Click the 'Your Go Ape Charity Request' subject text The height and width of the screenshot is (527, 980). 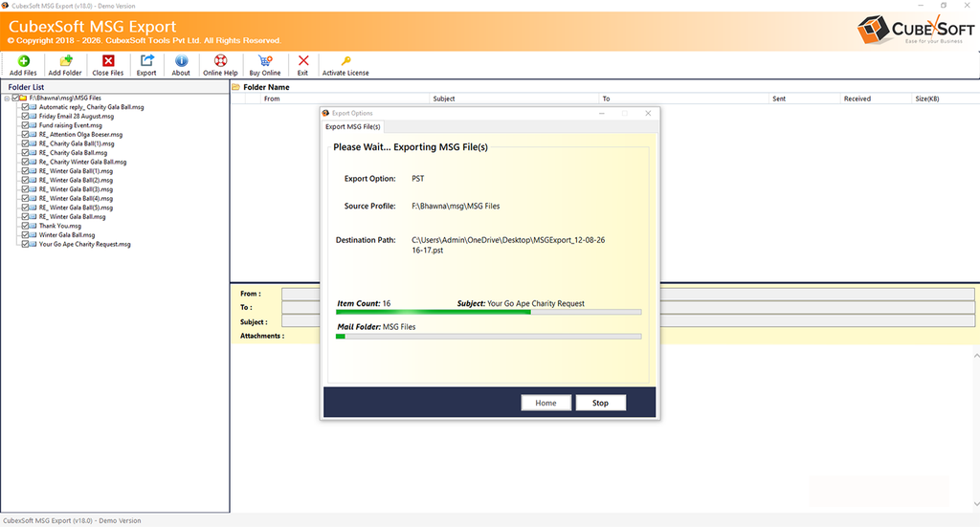536,303
